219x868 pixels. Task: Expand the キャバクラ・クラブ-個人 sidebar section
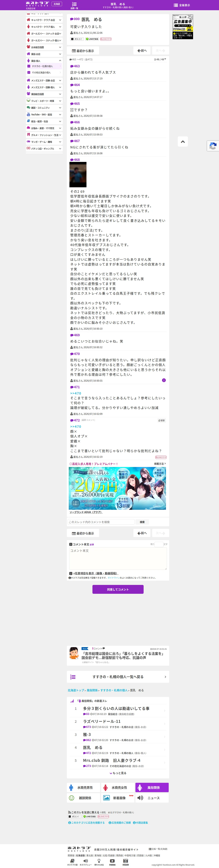point(44,27)
